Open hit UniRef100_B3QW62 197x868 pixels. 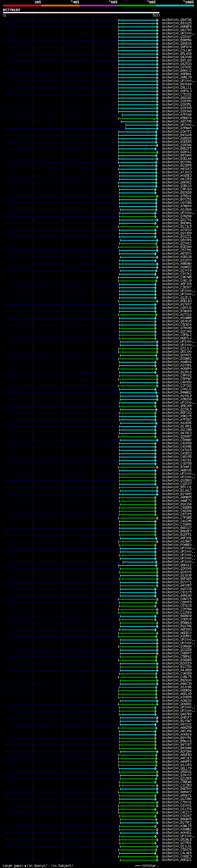point(177,358)
